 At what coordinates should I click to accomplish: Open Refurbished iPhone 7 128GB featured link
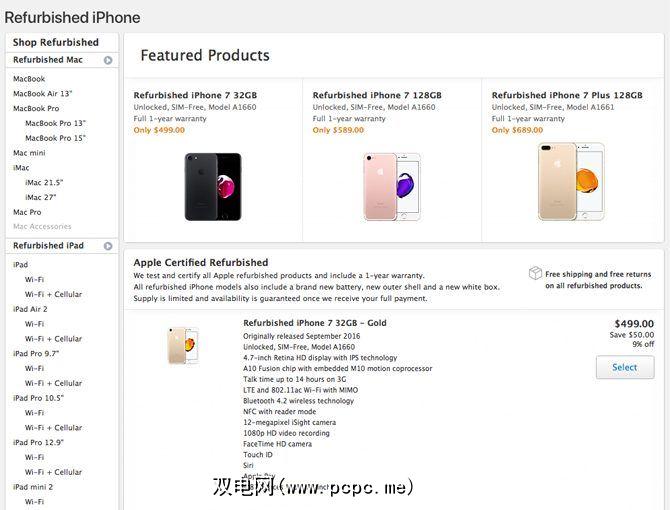click(377, 96)
